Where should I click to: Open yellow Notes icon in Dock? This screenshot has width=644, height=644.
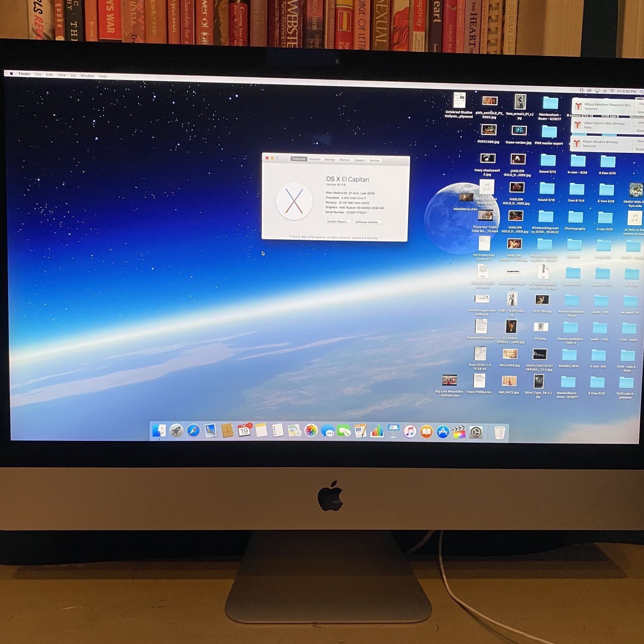pos(261,431)
